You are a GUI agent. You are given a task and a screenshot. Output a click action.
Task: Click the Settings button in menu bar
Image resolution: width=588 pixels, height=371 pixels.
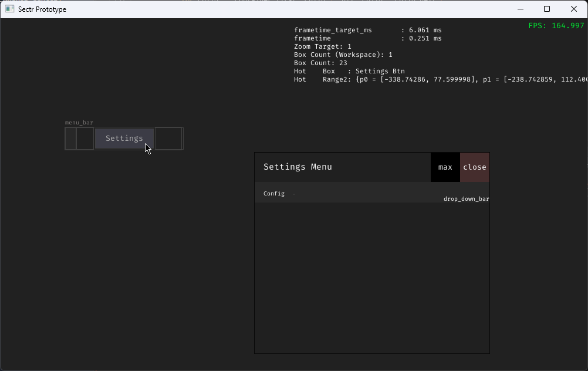click(124, 139)
